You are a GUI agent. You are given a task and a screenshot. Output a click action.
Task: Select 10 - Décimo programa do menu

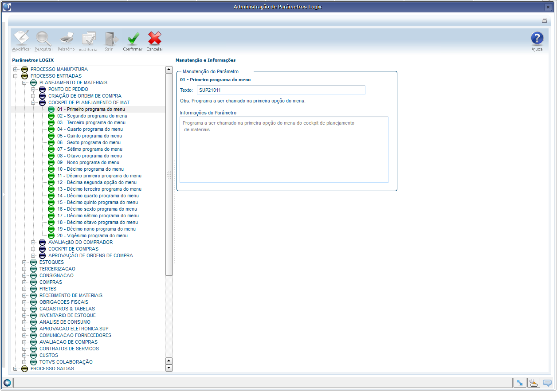coord(90,169)
